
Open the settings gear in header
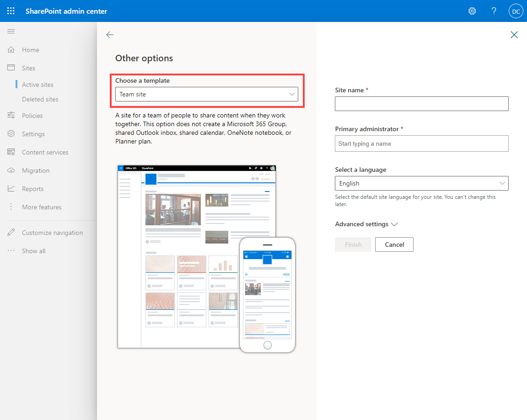pyautogui.click(x=472, y=11)
